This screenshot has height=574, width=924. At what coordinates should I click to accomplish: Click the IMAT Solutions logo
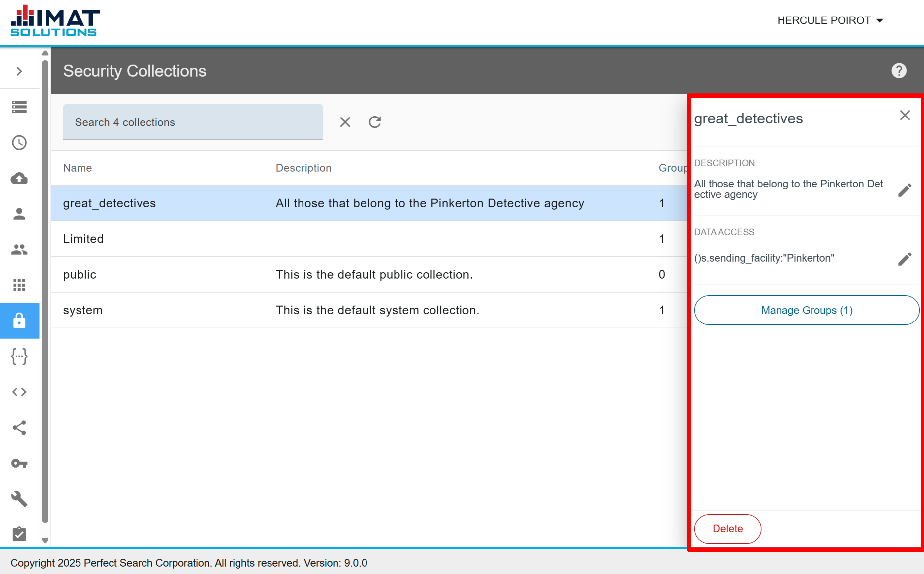point(55,21)
